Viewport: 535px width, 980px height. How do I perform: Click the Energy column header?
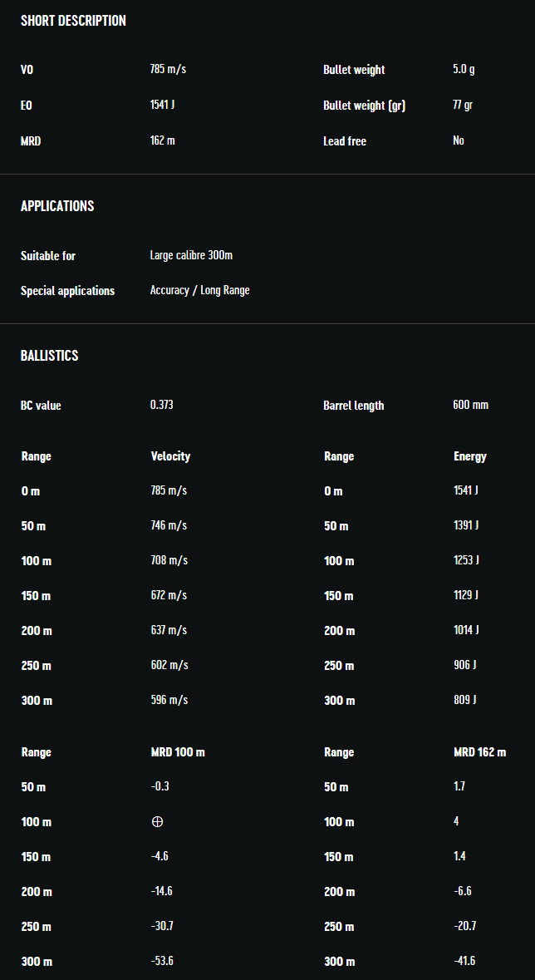pos(469,456)
